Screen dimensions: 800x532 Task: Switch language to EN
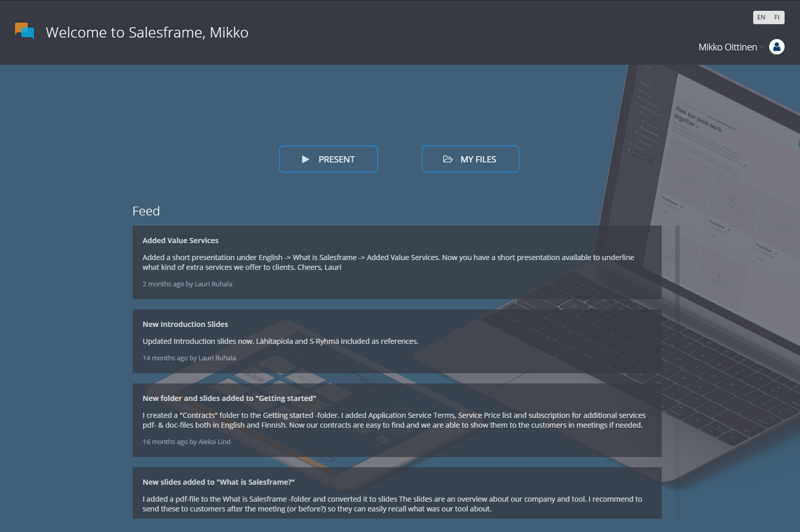tap(761, 17)
